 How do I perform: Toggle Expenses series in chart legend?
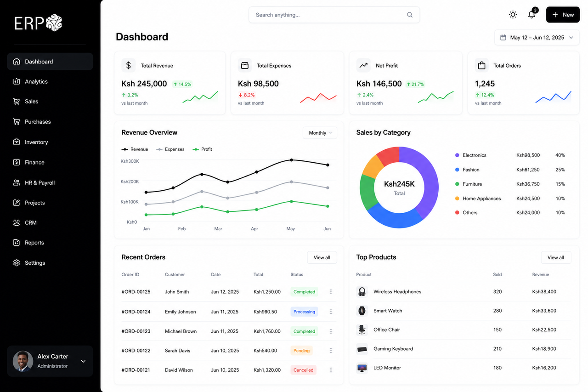pos(170,149)
